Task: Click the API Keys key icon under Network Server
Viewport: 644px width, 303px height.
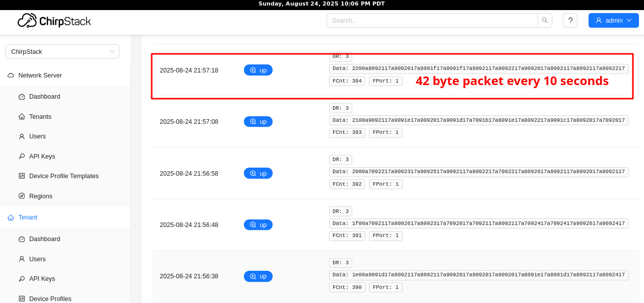Action: point(22,157)
